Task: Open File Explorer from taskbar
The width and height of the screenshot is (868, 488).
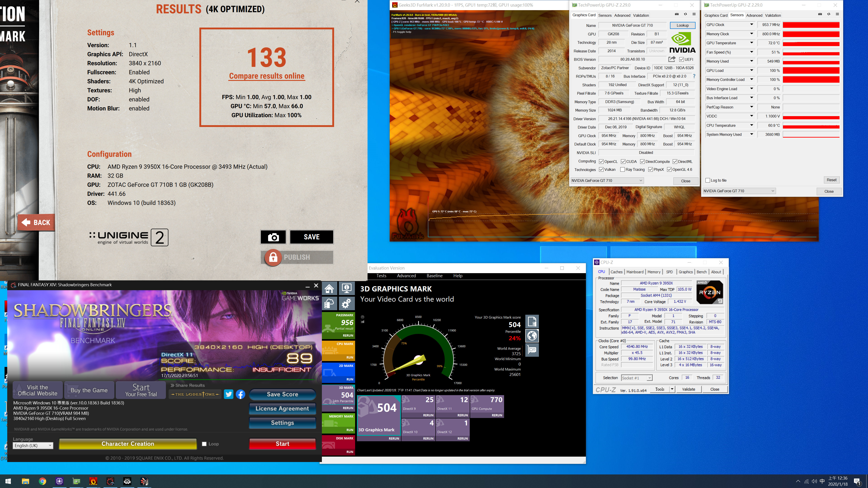Action: [x=26, y=481]
